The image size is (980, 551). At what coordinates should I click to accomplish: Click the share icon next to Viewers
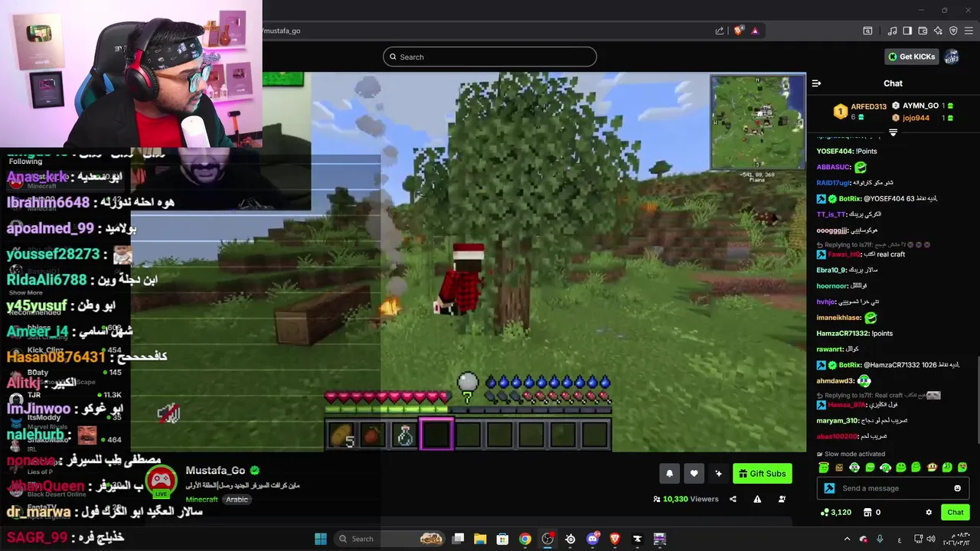(x=733, y=499)
